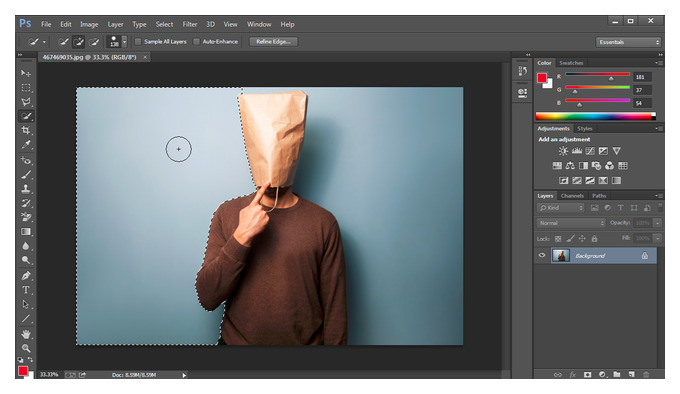
Task: Select the Crop tool
Action: pos(26,130)
